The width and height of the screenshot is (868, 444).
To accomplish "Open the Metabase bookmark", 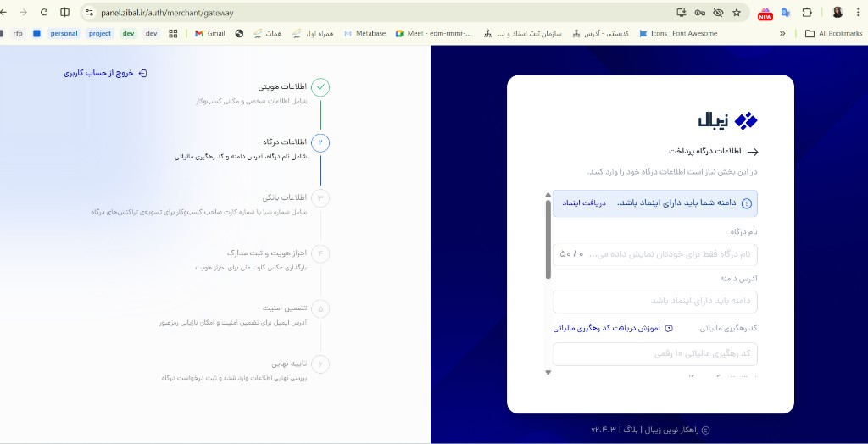I will (x=364, y=33).
